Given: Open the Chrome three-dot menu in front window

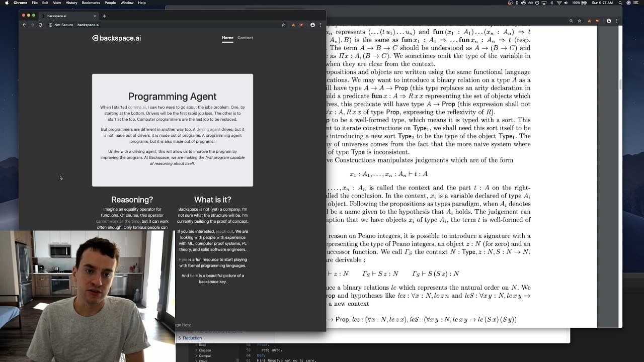Looking at the screenshot, I should point(320,25).
